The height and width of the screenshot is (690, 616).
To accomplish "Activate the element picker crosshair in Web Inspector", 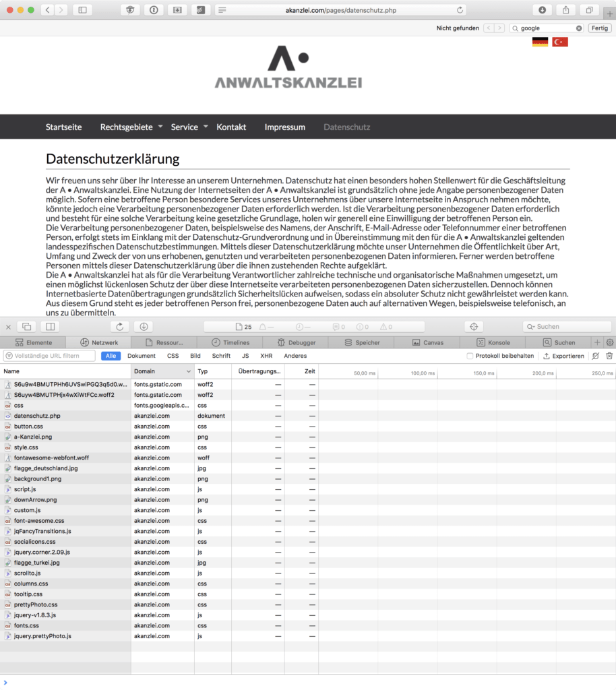I will point(473,326).
